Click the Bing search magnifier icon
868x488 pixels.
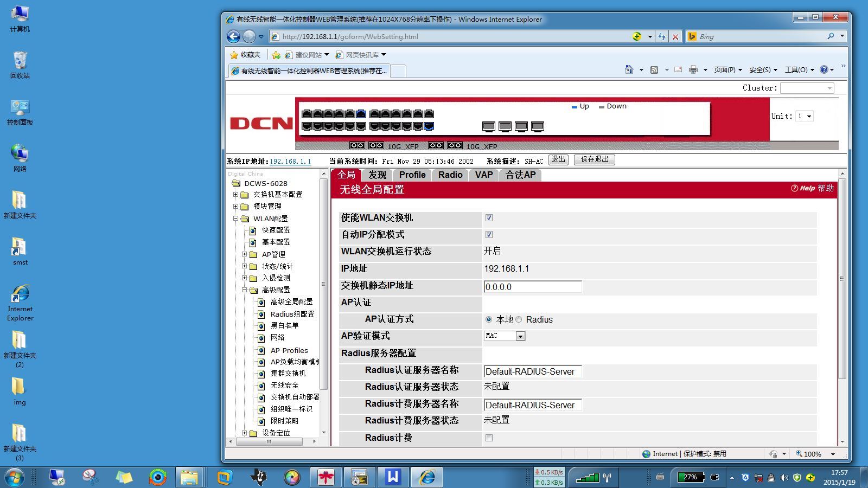click(831, 36)
